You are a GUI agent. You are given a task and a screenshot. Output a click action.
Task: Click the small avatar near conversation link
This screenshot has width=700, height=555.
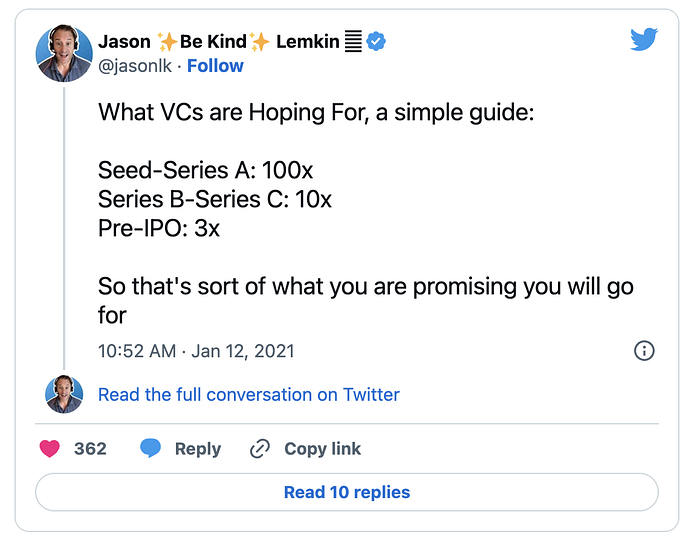(64, 394)
